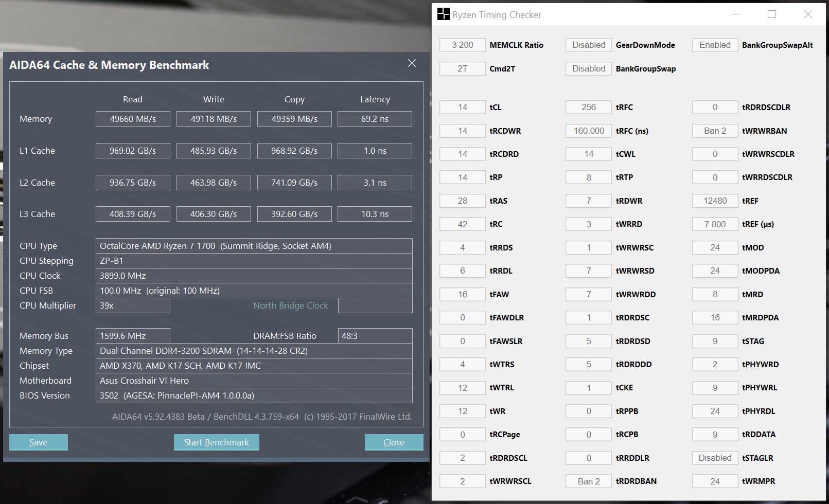
Task: Click the tCKE value box
Action: click(589, 388)
